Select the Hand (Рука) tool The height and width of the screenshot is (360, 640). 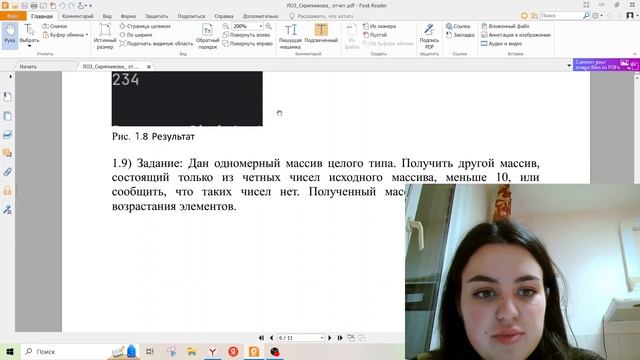(x=10, y=36)
